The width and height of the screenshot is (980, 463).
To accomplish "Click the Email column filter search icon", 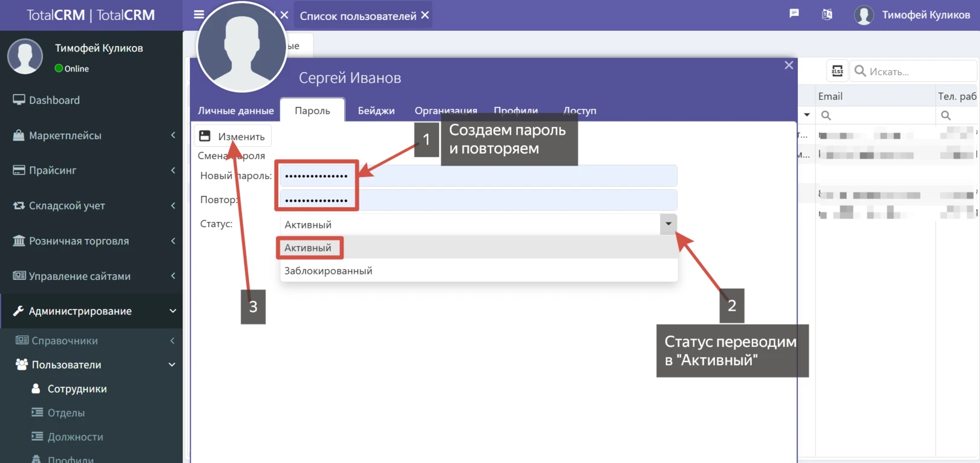I will 826,115.
